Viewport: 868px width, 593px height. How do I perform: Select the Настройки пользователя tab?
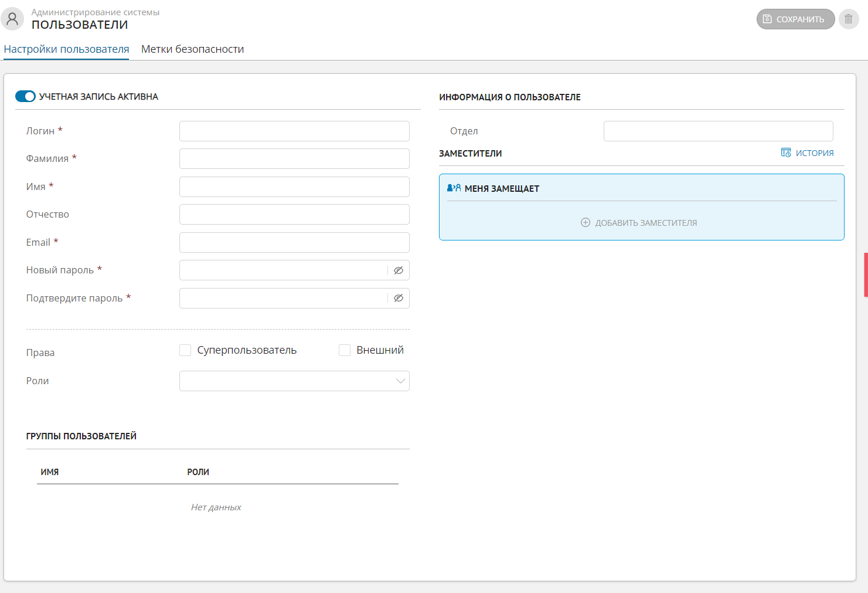[x=66, y=49]
